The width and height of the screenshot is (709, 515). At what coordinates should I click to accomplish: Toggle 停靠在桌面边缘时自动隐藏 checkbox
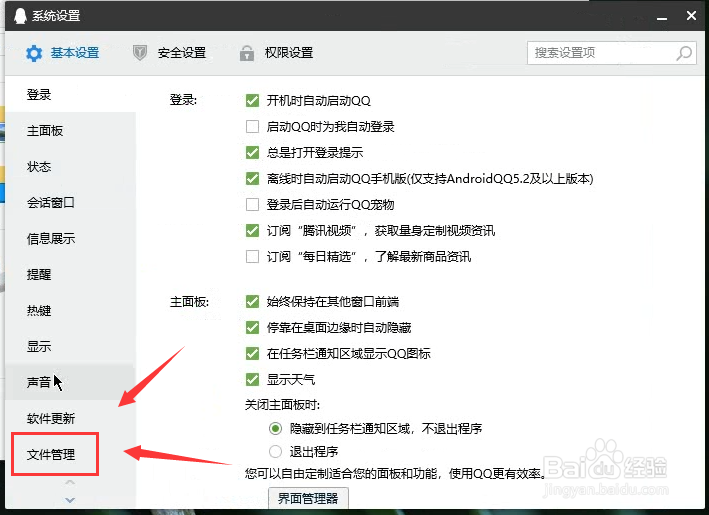pos(252,327)
